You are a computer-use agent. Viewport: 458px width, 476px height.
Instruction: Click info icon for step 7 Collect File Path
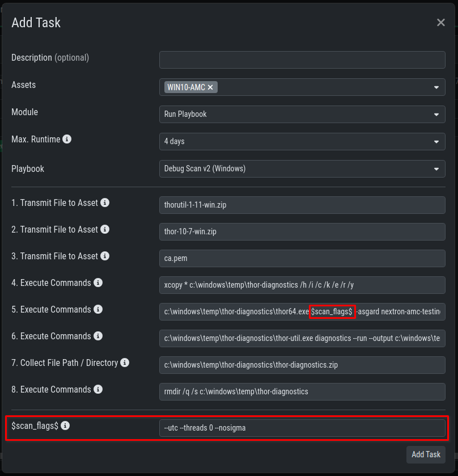pyautogui.click(x=125, y=363)
